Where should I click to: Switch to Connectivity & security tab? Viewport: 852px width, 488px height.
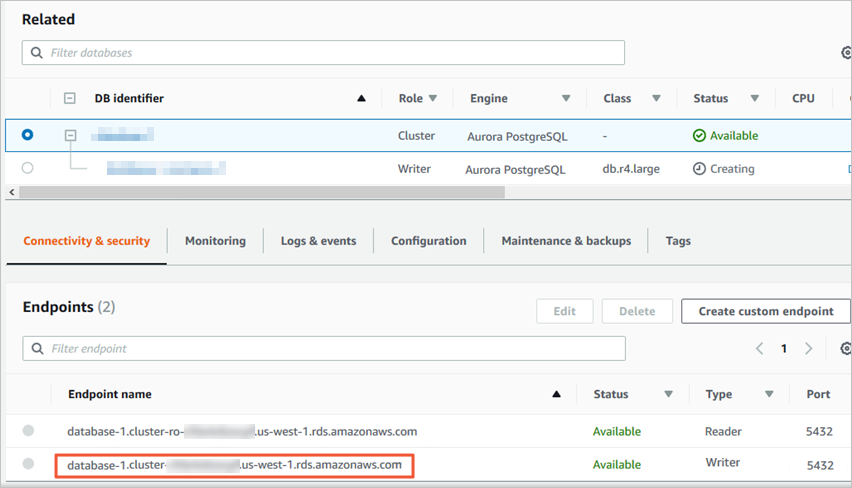click(86, 241)
